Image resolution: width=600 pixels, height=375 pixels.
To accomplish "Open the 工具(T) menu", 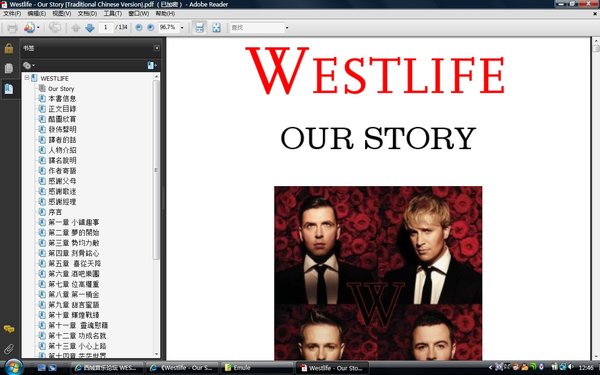I will click(x=112, y=13).
